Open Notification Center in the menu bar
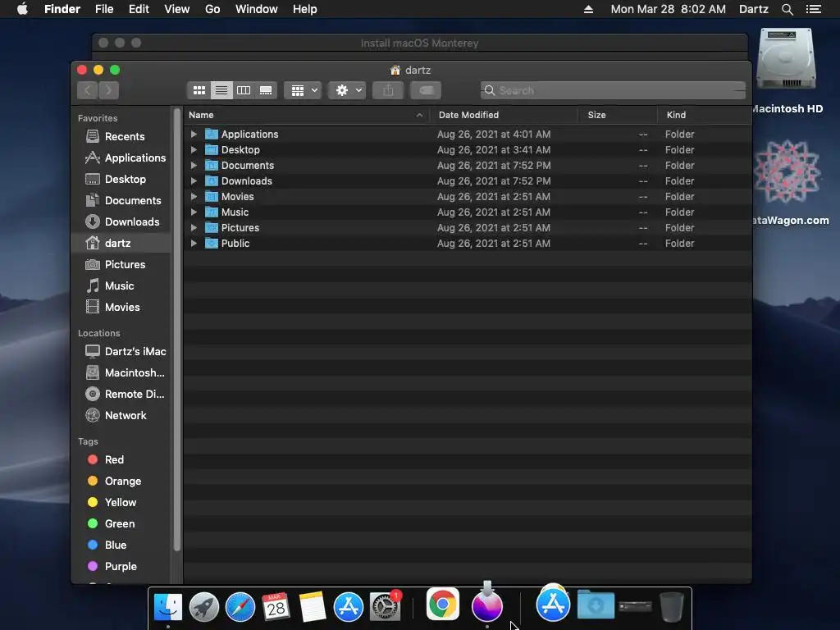Image resolution: width=840 pixels, height=630 pixels. point(814,9)
